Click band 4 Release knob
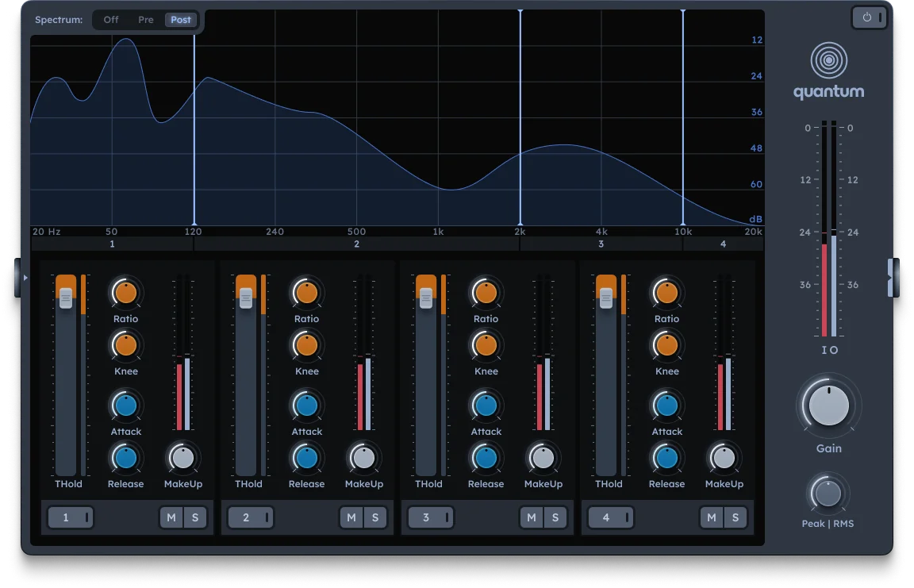Screen dimensions: 914x588 [x=666, y=458]
